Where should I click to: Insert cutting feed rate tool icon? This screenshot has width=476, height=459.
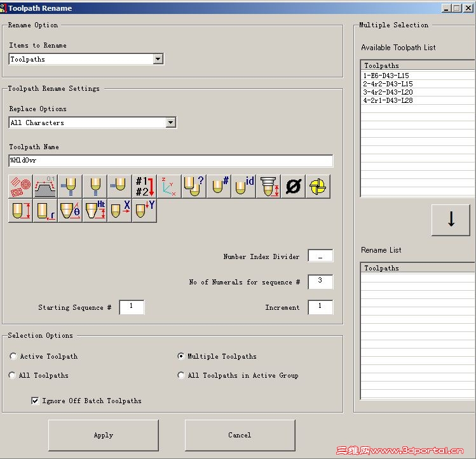(119, 187)
